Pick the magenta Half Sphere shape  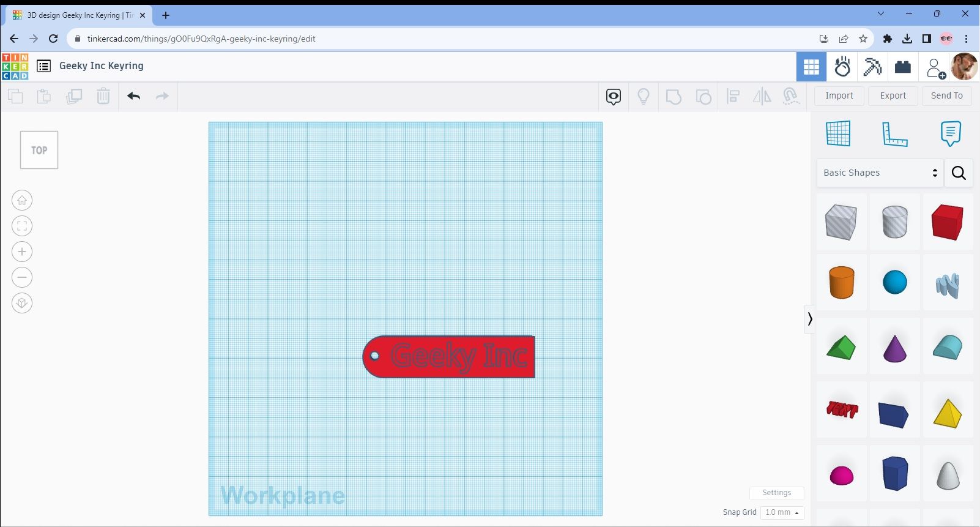pos(841,474)
